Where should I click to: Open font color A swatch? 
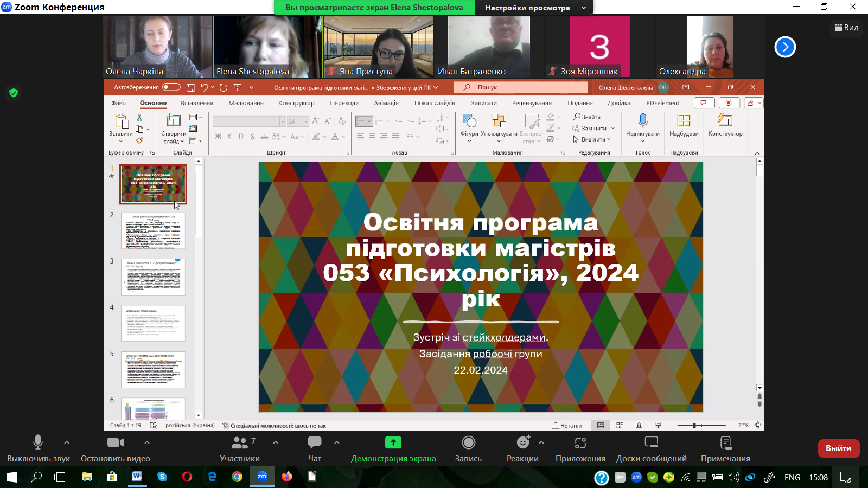pos(335,137)
